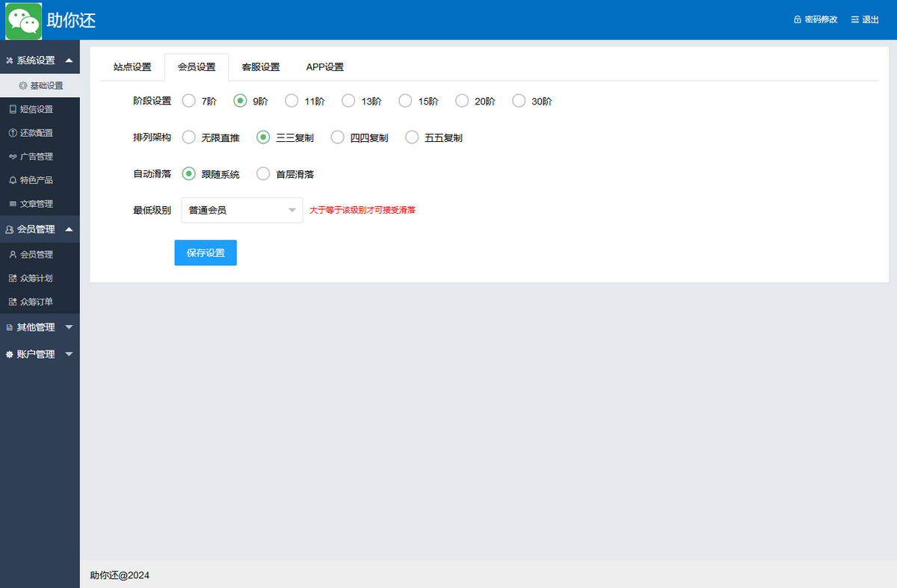Open 众筹计划 in the sidebar
Screen dimensions: 897x588
36,278
